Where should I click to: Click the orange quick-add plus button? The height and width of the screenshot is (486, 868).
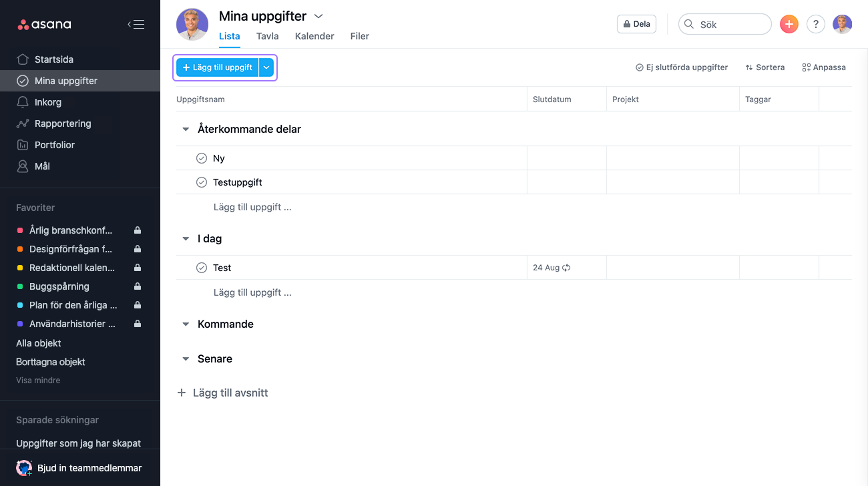tap(789, 24)
